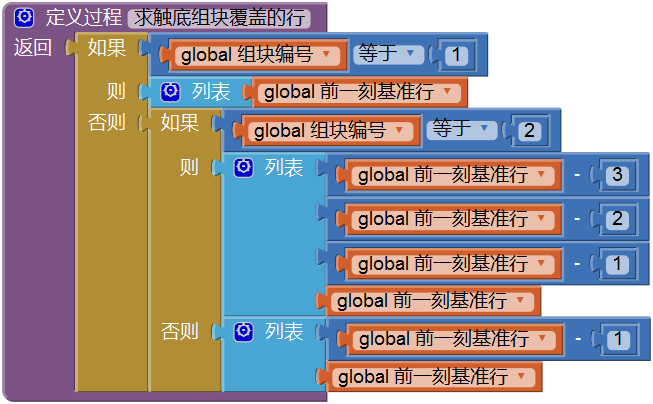Click the number 2 in the subtraction block

618,218
